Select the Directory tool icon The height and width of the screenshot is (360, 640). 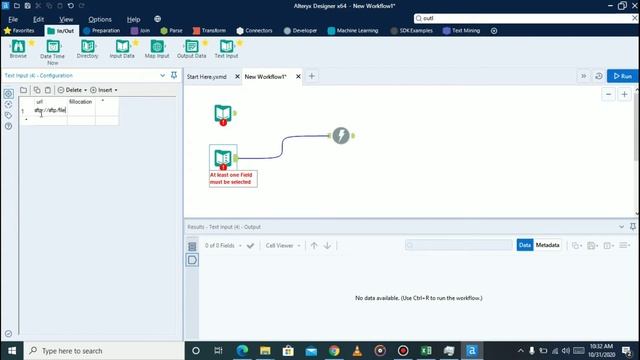(x=87, y=47)
